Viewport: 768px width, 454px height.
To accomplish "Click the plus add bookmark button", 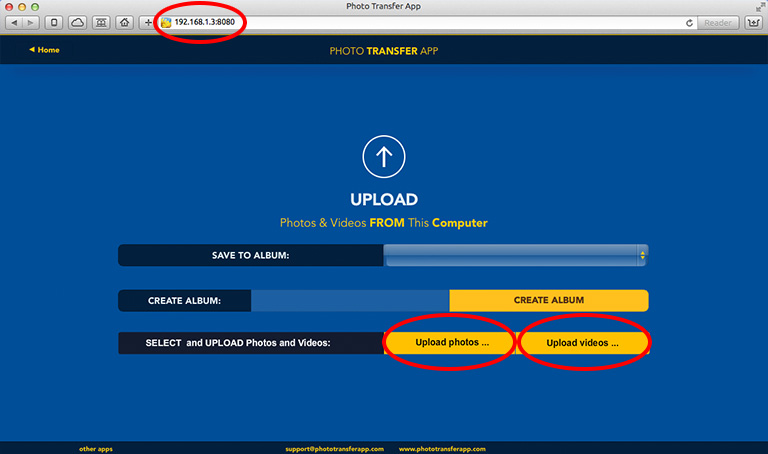I will click(x=148, y=23).
